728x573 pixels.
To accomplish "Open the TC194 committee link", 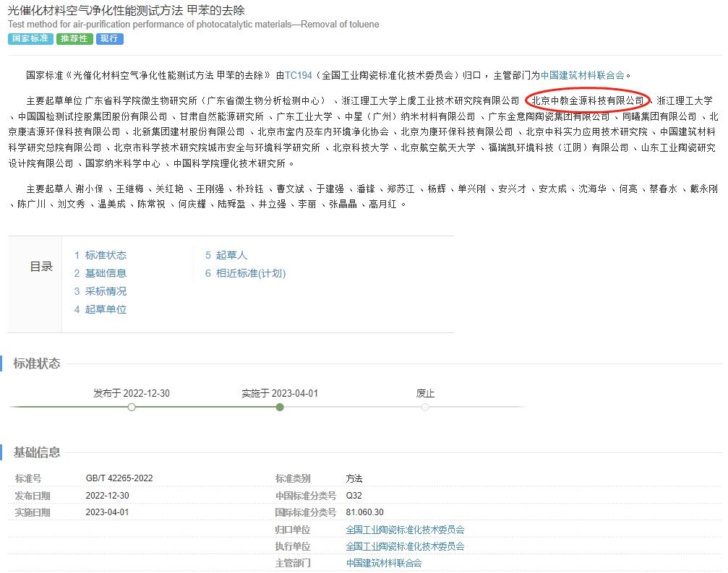I will click(x=299, y=75).
